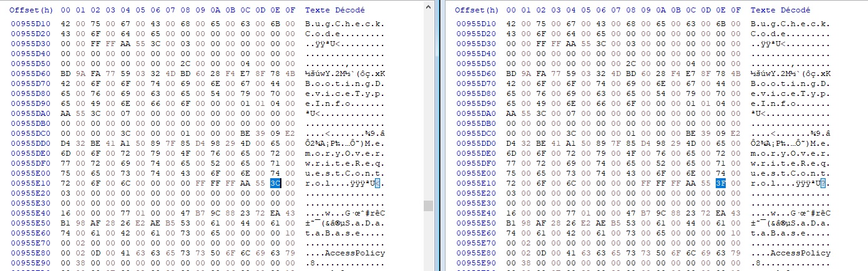The image size is (868, 271).
Task: Select highlighted byte 3C in left pane
Action: [276, 183]
